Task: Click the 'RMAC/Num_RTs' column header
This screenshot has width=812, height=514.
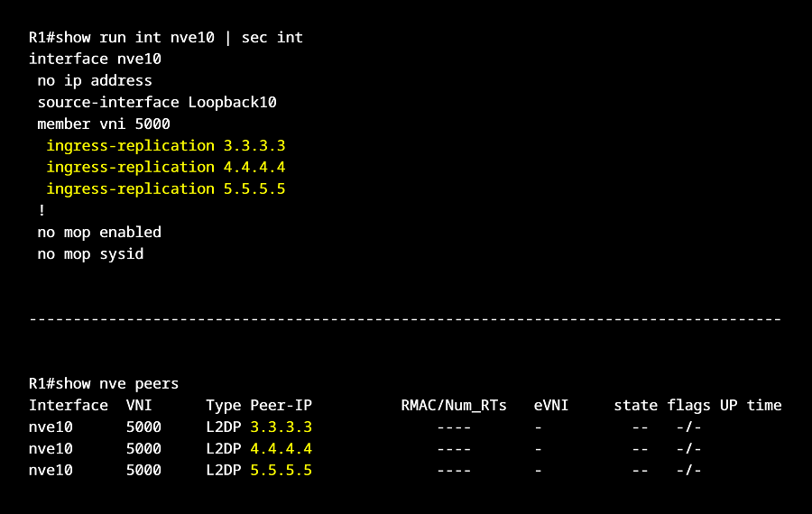Action: (x=454, y=405)
